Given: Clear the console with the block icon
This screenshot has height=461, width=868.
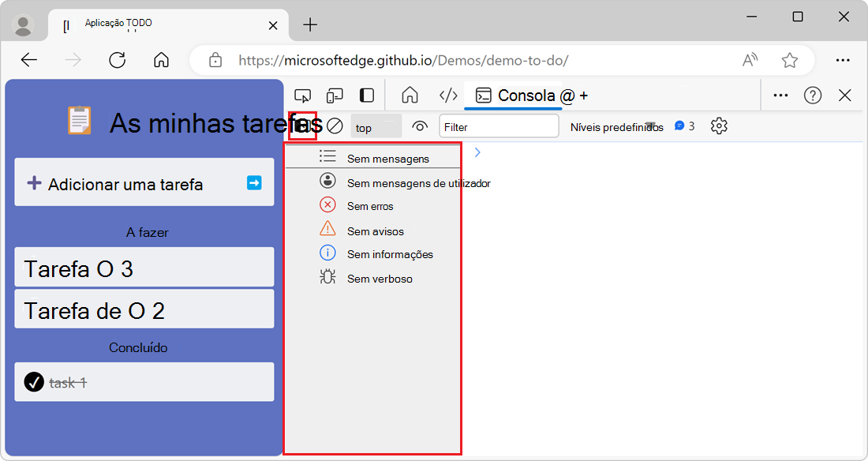Looking at the screenshot, I should point(335,126).
